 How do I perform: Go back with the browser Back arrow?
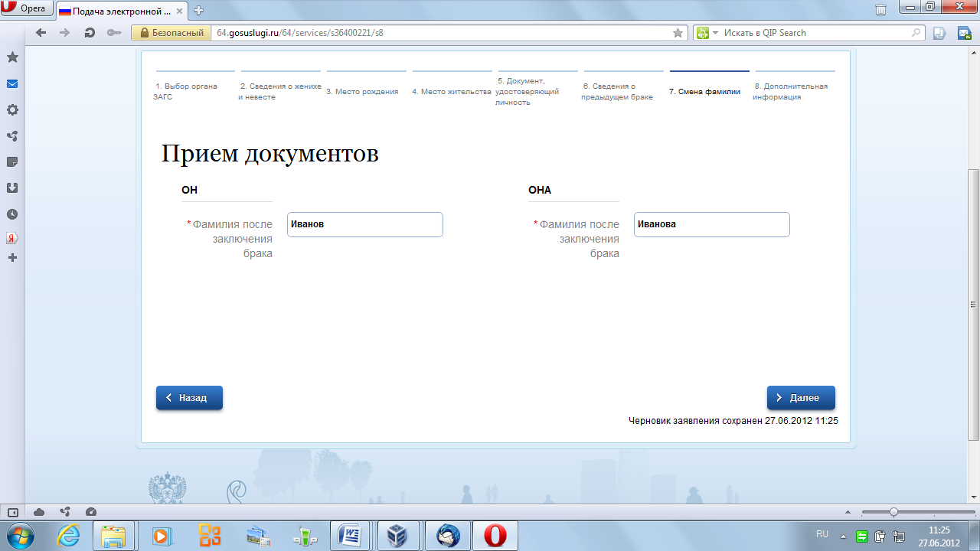(x=41, y=33)
